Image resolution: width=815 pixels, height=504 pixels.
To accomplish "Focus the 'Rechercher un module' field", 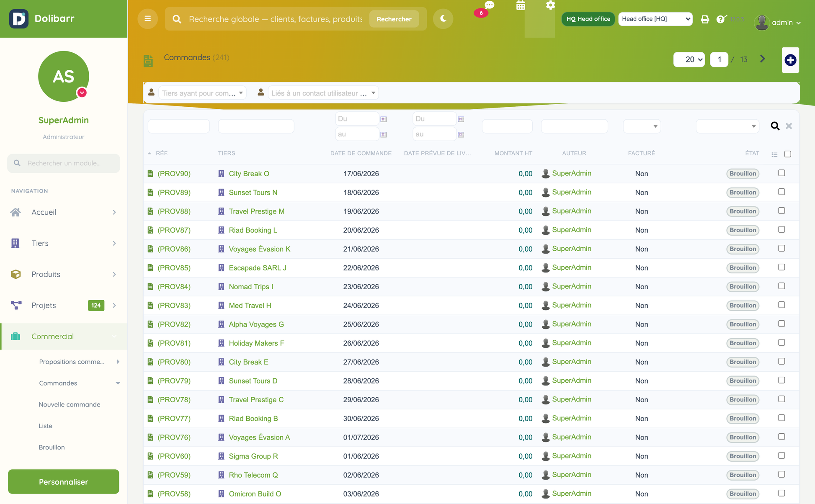I will point(64,163).
